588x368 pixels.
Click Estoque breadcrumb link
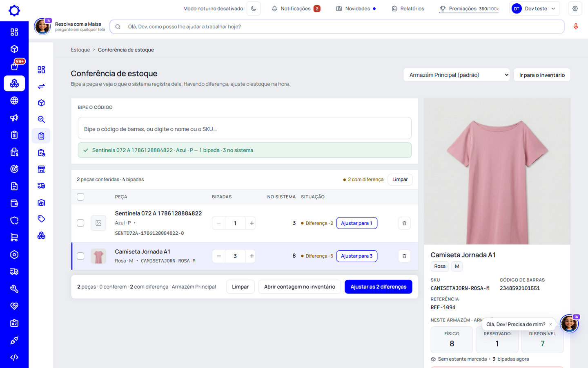tap(80, 50)
